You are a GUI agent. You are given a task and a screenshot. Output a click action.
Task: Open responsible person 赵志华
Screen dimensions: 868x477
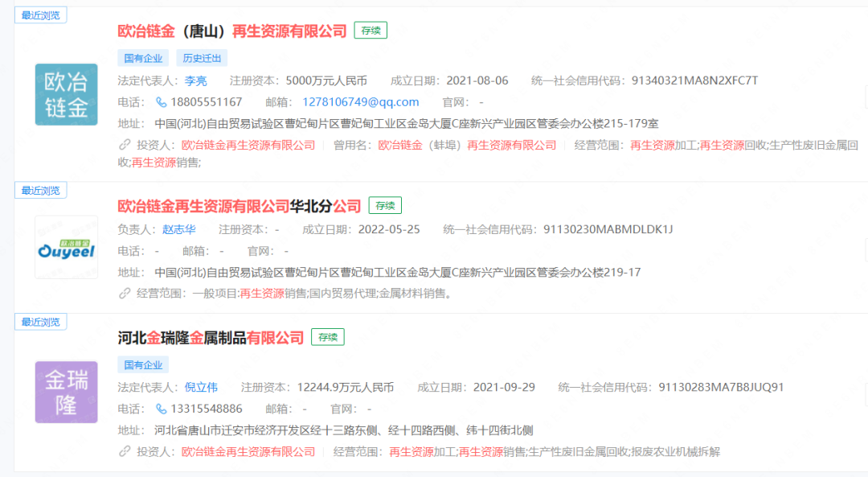pos(178,229)
